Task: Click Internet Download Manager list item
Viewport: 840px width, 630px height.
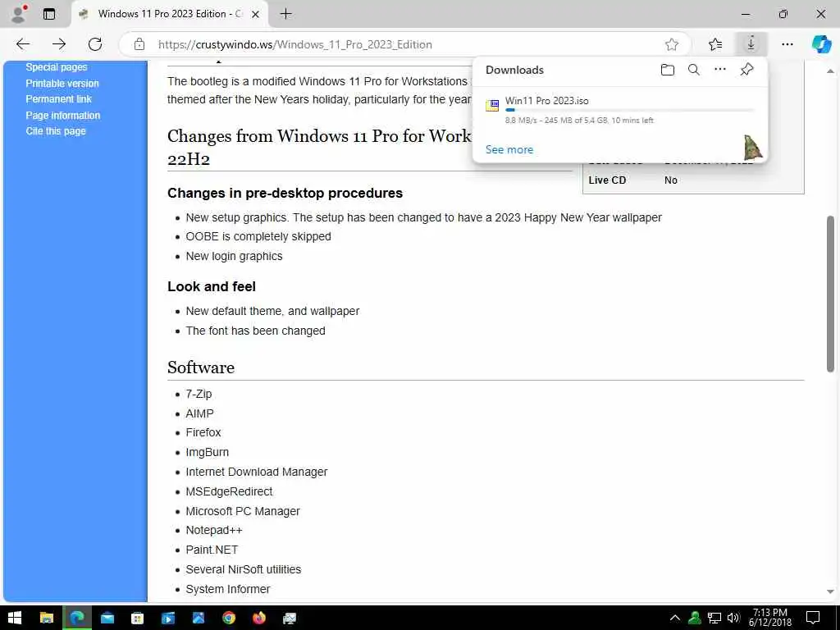Action: (257, 472)
